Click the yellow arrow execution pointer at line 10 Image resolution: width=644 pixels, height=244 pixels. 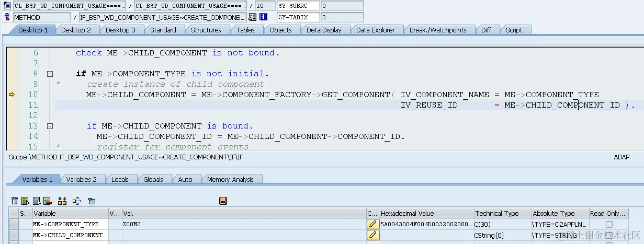coord(12,95)
